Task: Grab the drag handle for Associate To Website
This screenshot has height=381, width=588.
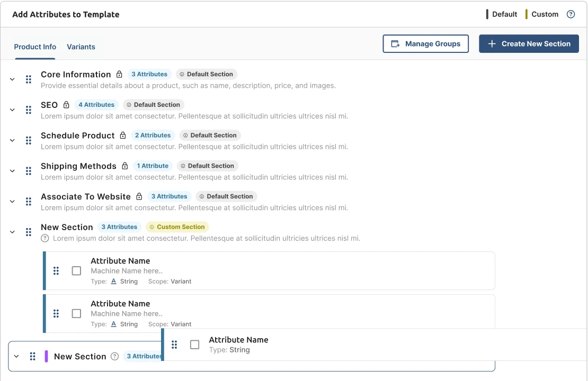Action: pos(29,202)
